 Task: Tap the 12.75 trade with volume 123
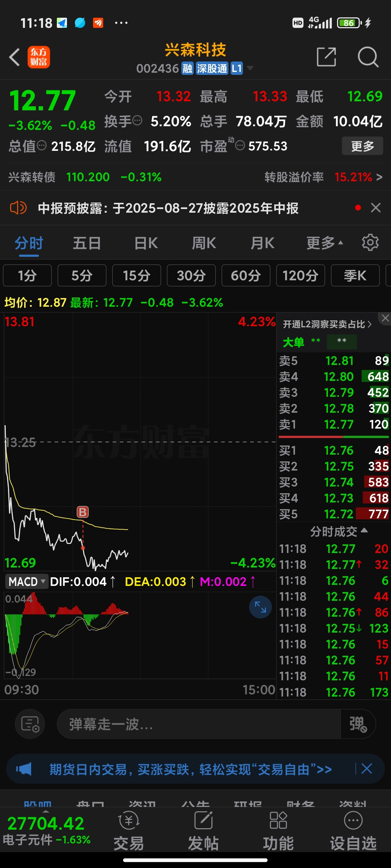(334, 628)
